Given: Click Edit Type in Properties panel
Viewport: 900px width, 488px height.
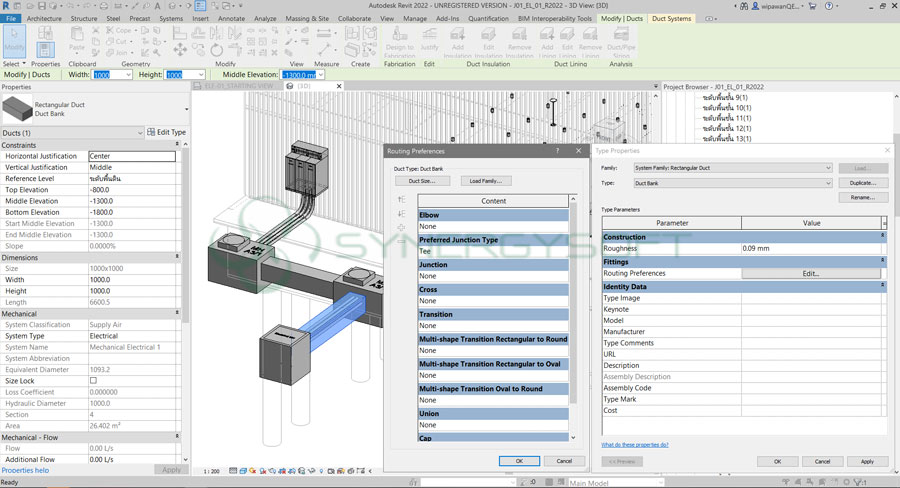Looking at the screenshot, I should (166, 132).
